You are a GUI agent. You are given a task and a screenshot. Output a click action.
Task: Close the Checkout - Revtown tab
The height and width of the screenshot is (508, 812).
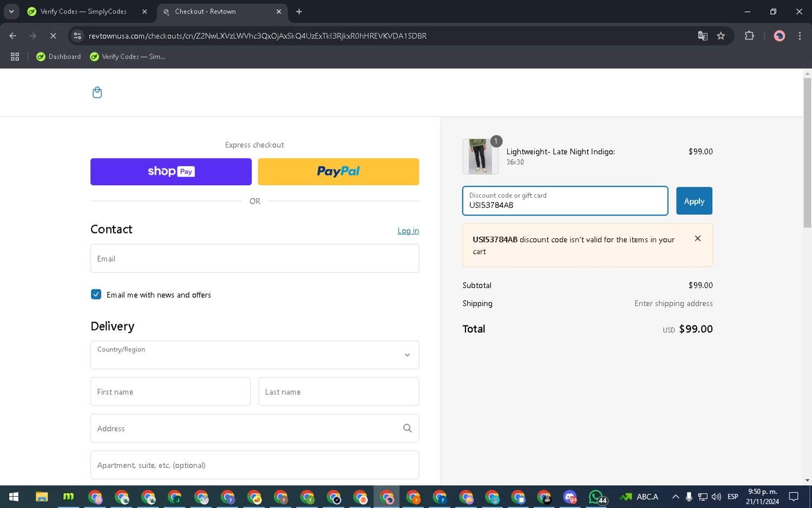point(279,11)
